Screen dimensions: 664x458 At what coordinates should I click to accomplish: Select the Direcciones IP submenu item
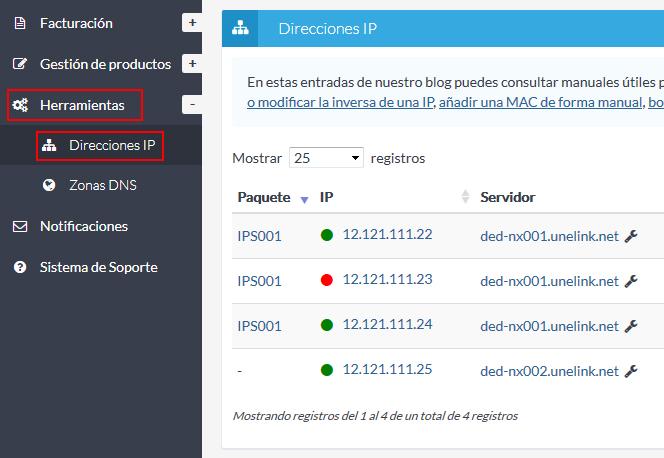click(x=112, y=145)
